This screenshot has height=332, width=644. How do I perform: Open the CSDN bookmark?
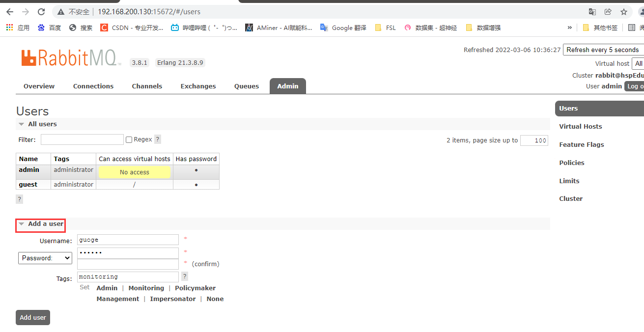(132, 28)
